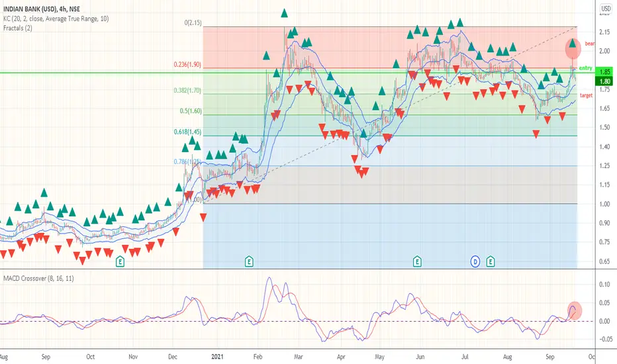The image size is (617, 364).
Task: Click the red 'bear' text annotation
Action: (589, 43)
